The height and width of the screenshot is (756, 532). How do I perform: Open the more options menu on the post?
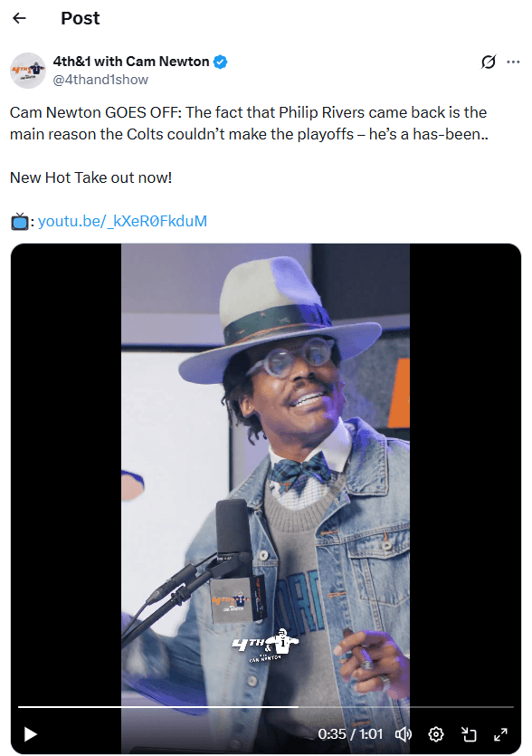pyautogui.click(x=515, y=62)
